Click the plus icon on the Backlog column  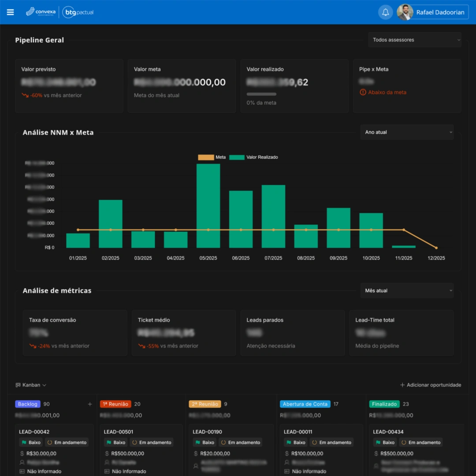click(x=90, y=404)
